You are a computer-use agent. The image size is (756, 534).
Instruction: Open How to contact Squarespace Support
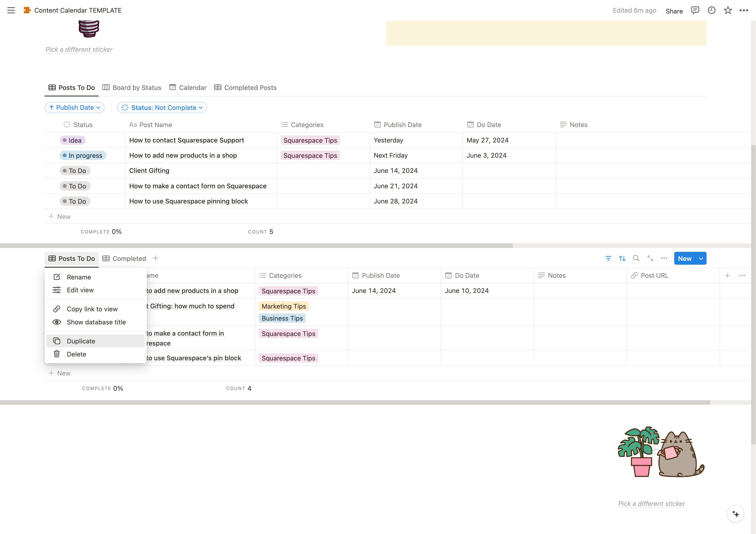(x=186, y=140)
